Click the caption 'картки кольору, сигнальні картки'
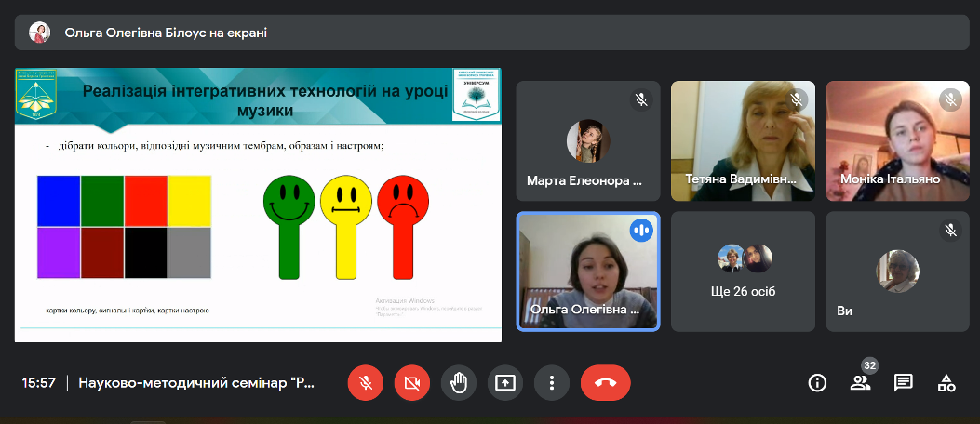This screenshot has width=980, height=424. click(x=128, y=311)
